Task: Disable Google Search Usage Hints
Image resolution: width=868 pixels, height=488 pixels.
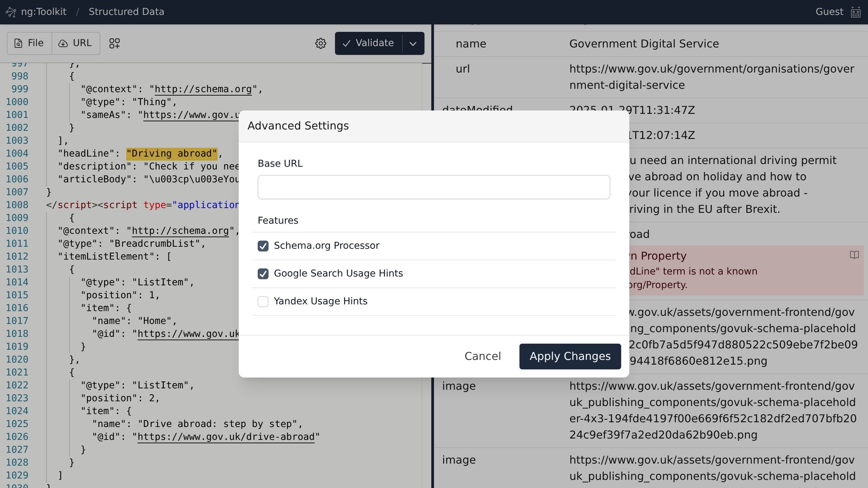Action: point(263,274)
